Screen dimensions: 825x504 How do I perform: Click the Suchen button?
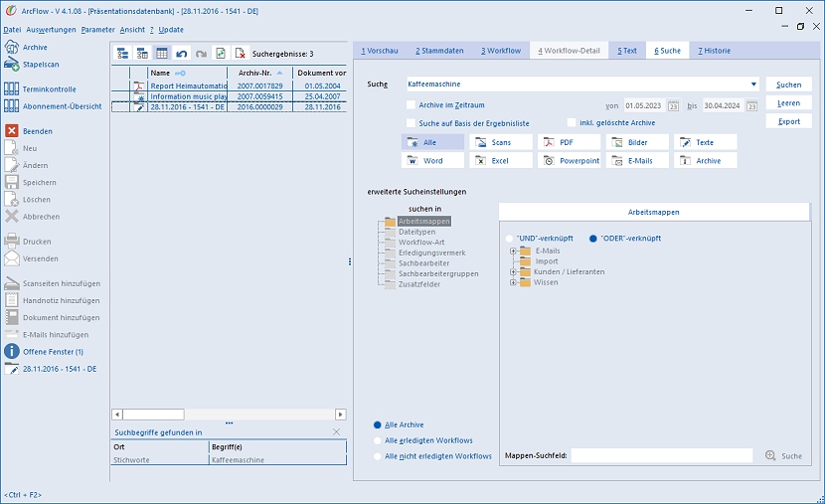788,84
